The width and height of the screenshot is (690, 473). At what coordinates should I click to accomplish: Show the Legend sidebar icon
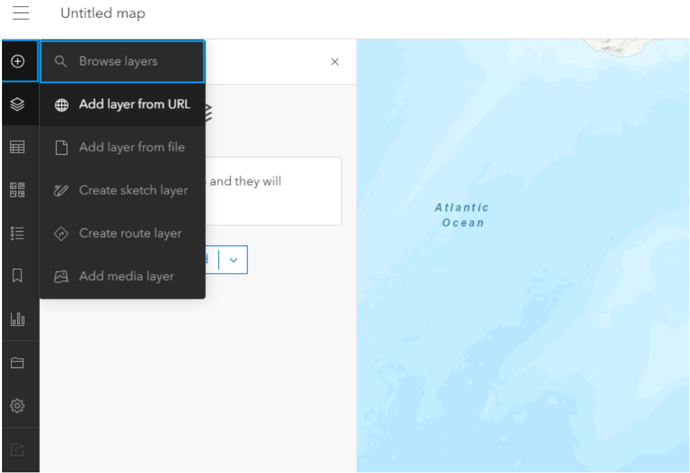click(18, 233)
